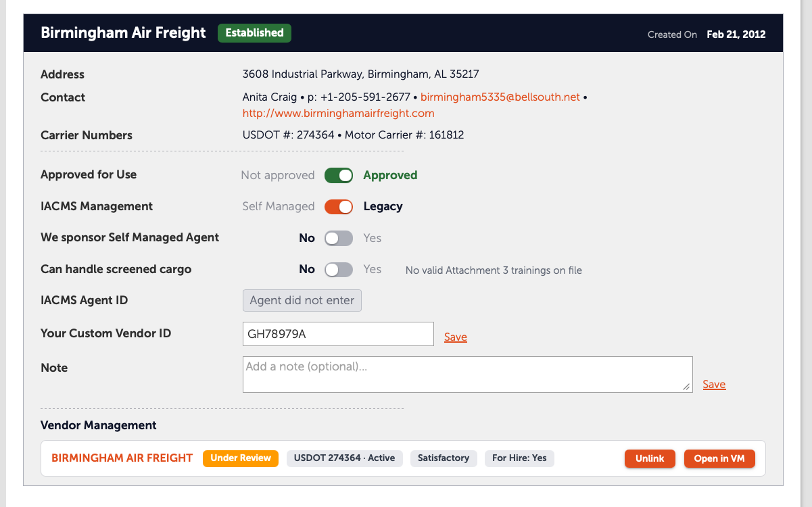The image size is (812, 507).
Task: Click the Unlink button
Action: click(x=650, y=458)
